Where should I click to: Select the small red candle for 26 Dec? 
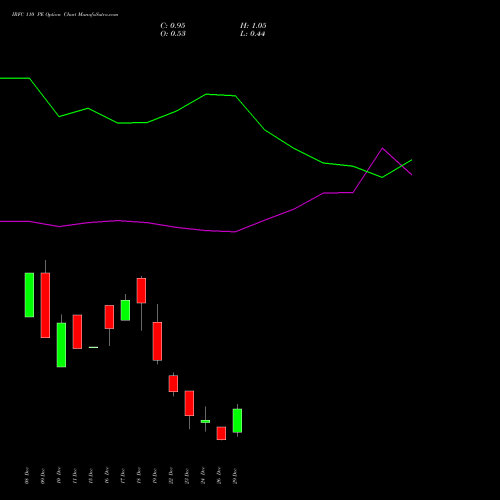[221, 433]
